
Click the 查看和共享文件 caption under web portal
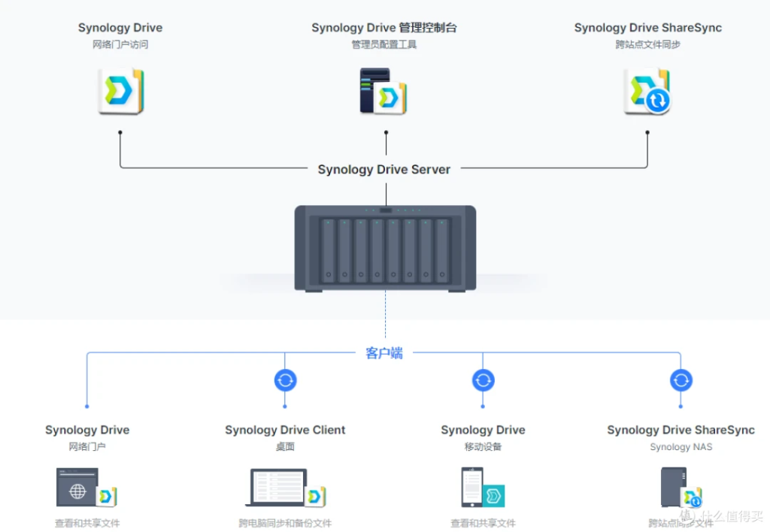coord(87,523)
